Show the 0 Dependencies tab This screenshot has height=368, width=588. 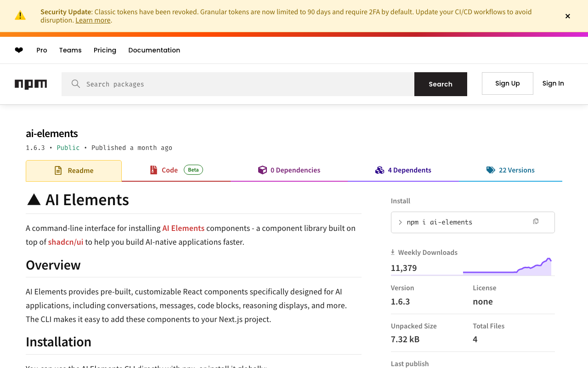click(x=289, y=170)
